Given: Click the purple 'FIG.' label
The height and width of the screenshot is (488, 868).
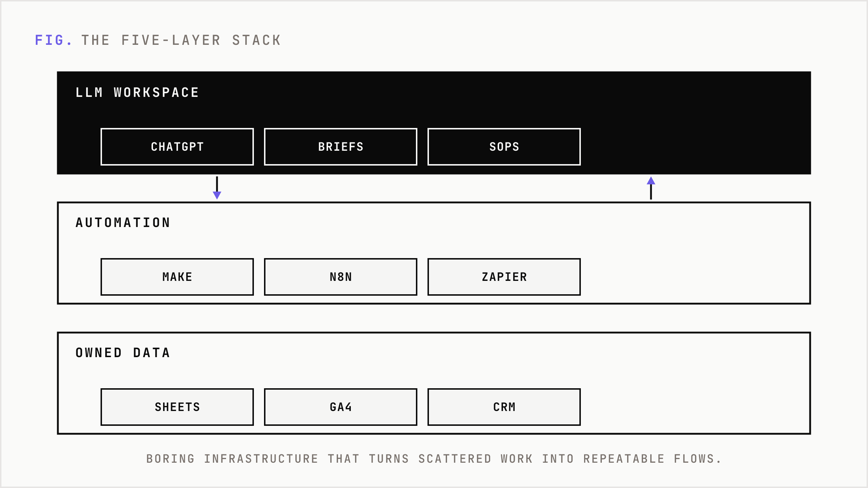Looking at the screenshot, I should pyautogui.click(x=54, y=40).
